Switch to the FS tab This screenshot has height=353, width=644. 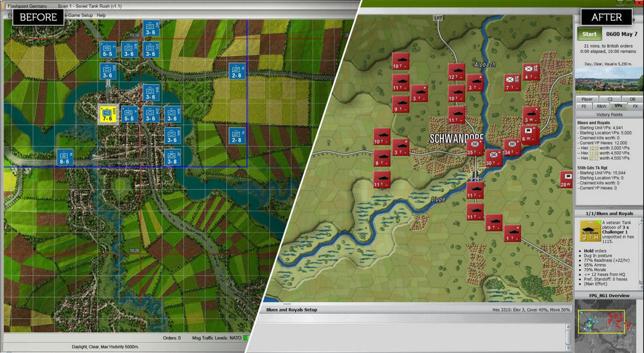(x=584, y=106)
